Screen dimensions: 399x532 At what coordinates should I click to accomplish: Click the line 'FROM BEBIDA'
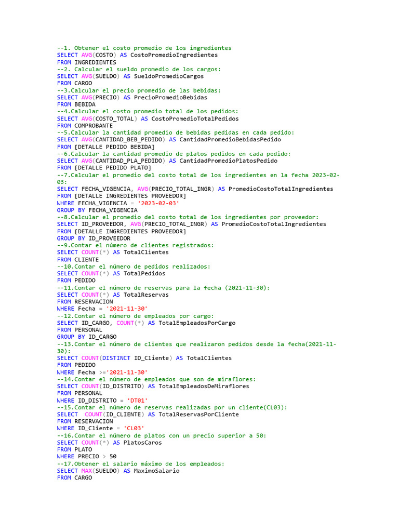point(76,104)
